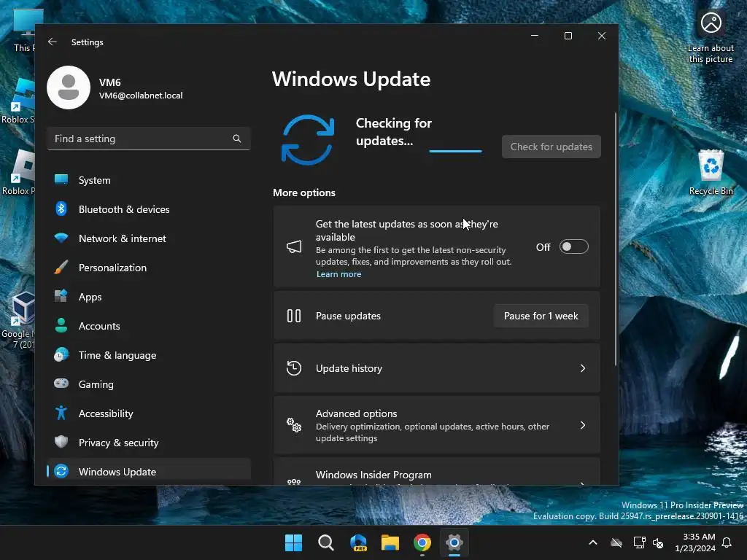Image resolution: width=747 pixels, height=560 pixels.
Task: Click the Advanced options gears icon
Action: pos(294,425)
